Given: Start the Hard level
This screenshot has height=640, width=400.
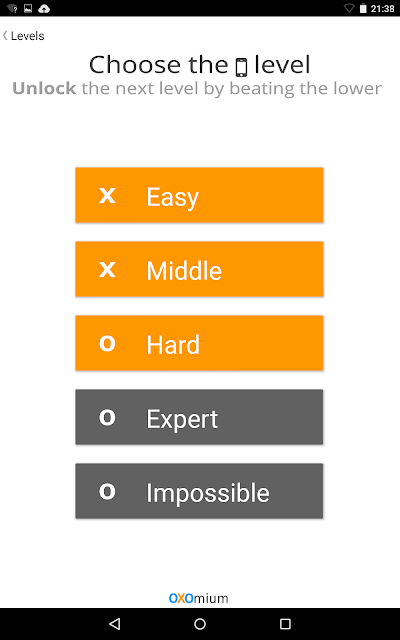Looking at the screenshot, I should (199, 343).
